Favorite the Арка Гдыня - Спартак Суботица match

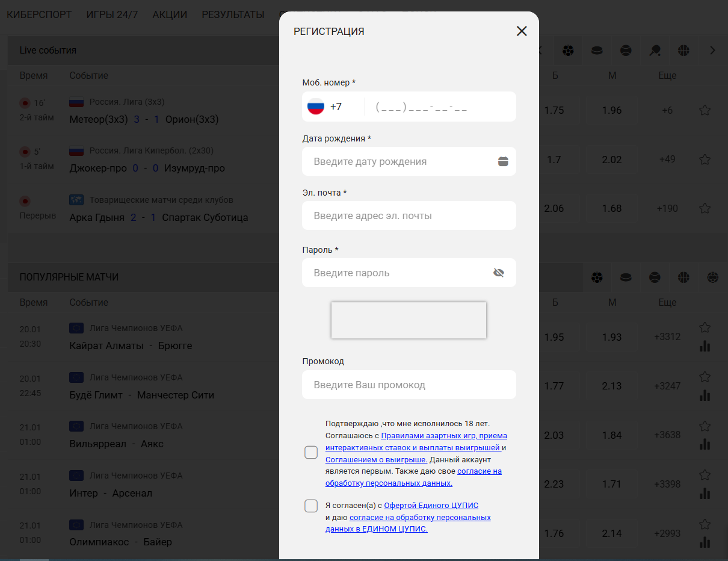tap(705, 208)
